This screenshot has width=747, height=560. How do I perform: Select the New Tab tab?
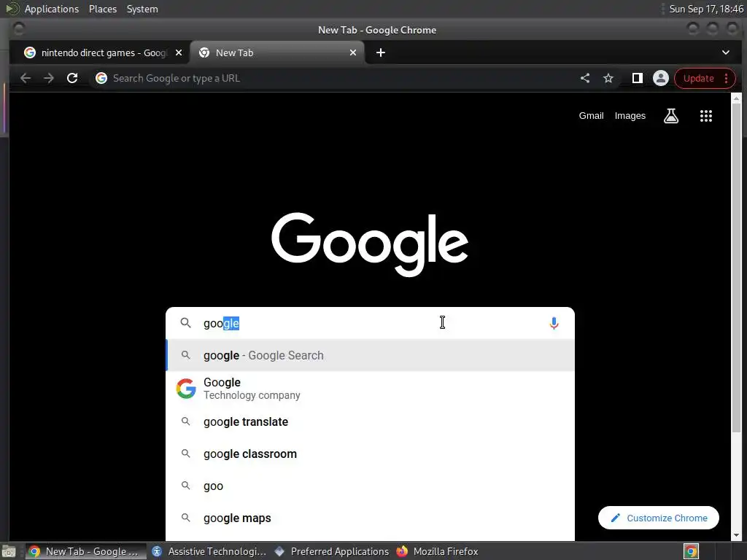click(277, 52)
